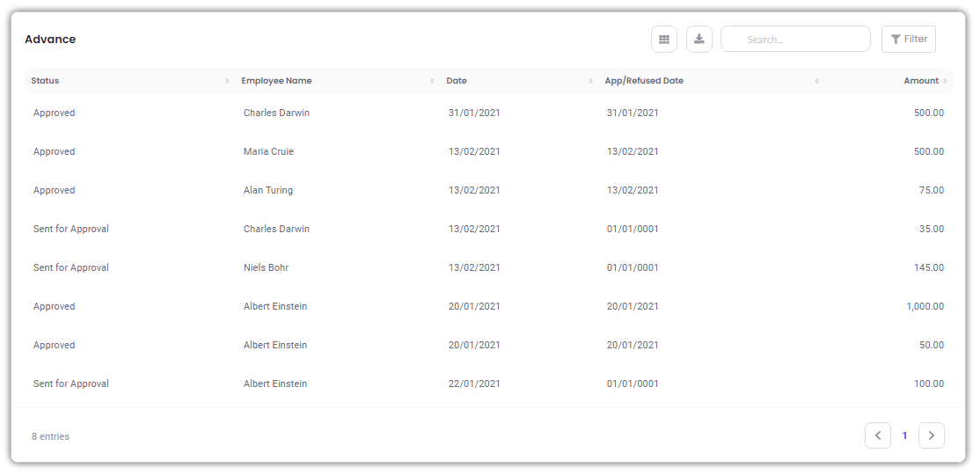The width and height of the screenshot is (980, 475).
Task: Sort by App/Refused Date column
Action: pyautogui.click(x=644, y=81)
